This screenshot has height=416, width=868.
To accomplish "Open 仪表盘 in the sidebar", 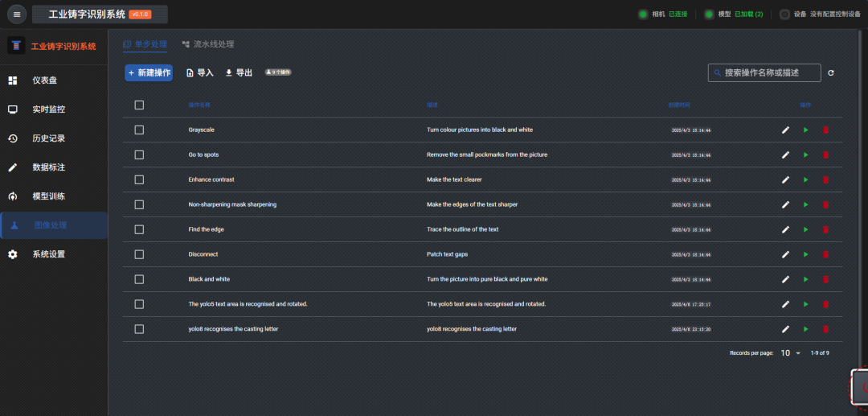I will click(54, 81).
